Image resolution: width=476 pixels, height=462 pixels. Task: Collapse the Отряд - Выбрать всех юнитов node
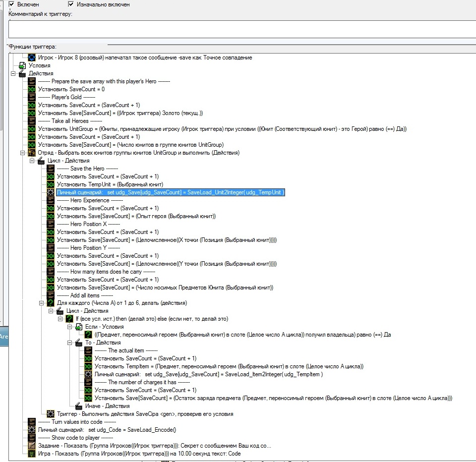coord(22,153)
